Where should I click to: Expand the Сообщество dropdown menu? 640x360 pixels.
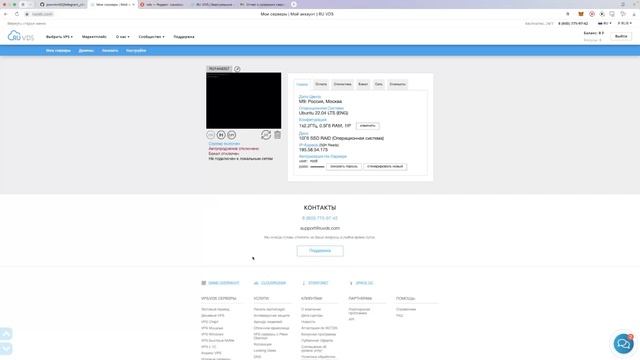(x=151, y=37)
